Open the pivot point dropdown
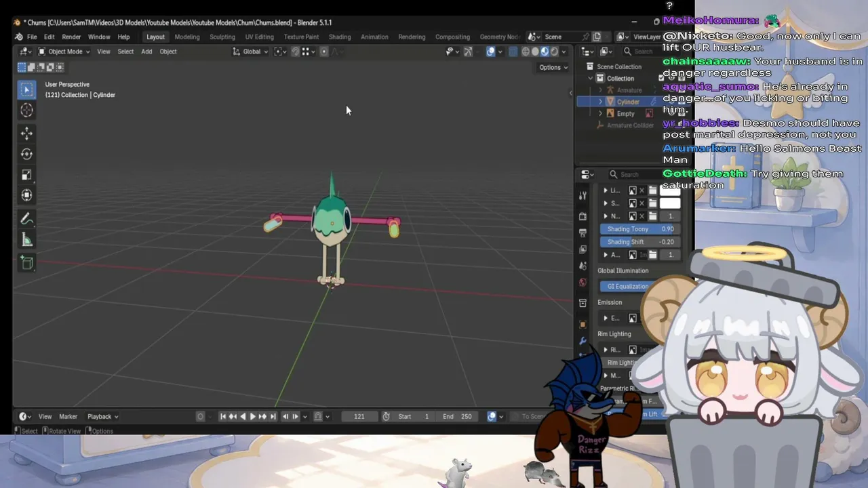Viewport: 868px width, 488px height. click(x=279, y=52)
